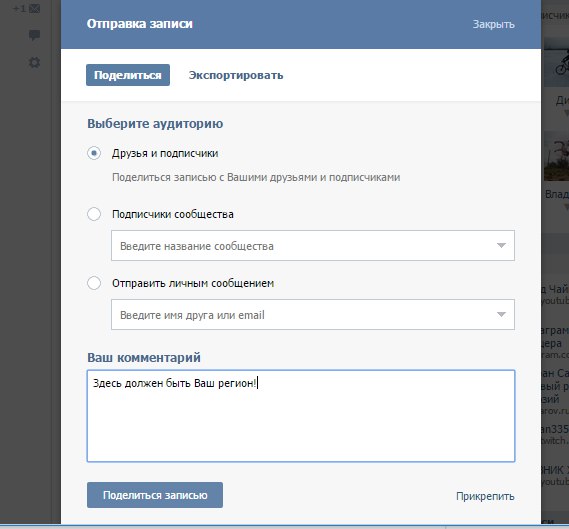Viewport: 569px width, 529px height.
Task: Click the Выберите аудиторию heading
Action: pyautogui.click(x=155, y=124)
